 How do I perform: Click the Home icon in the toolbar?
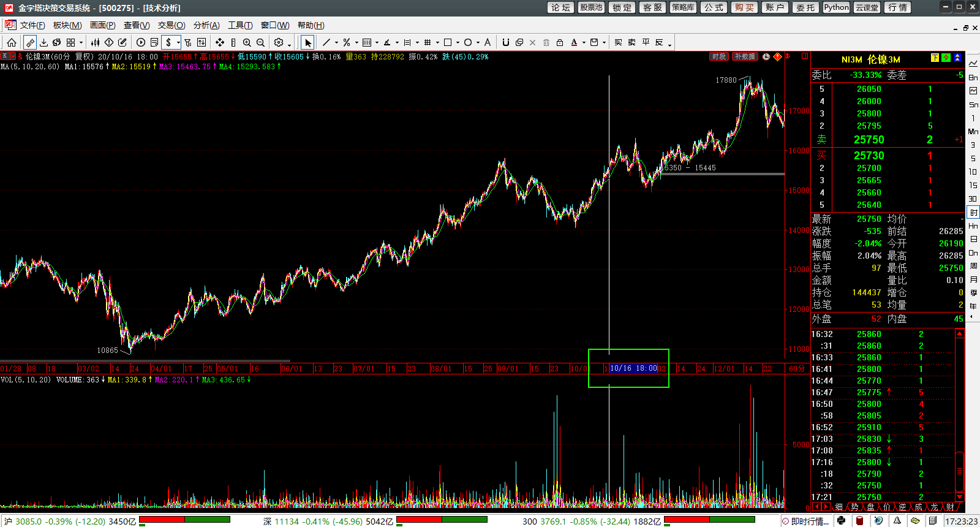click(x=12, y=42)
